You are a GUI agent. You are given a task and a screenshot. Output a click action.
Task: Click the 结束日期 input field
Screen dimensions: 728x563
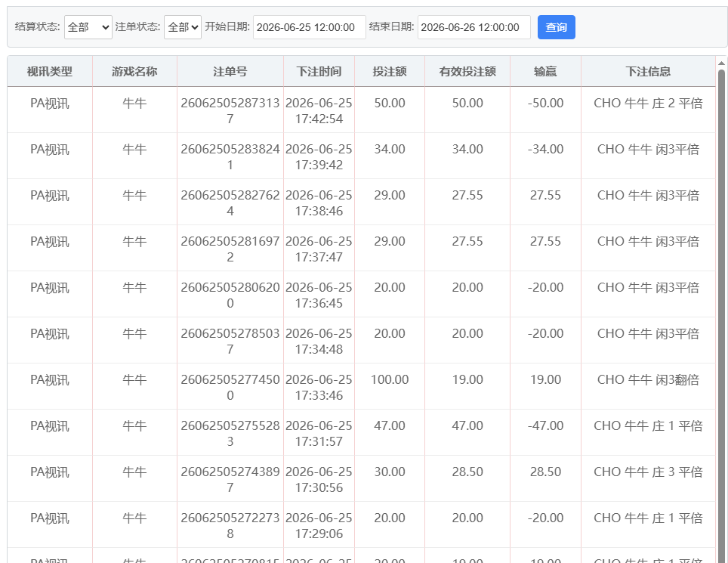(474, 27)
